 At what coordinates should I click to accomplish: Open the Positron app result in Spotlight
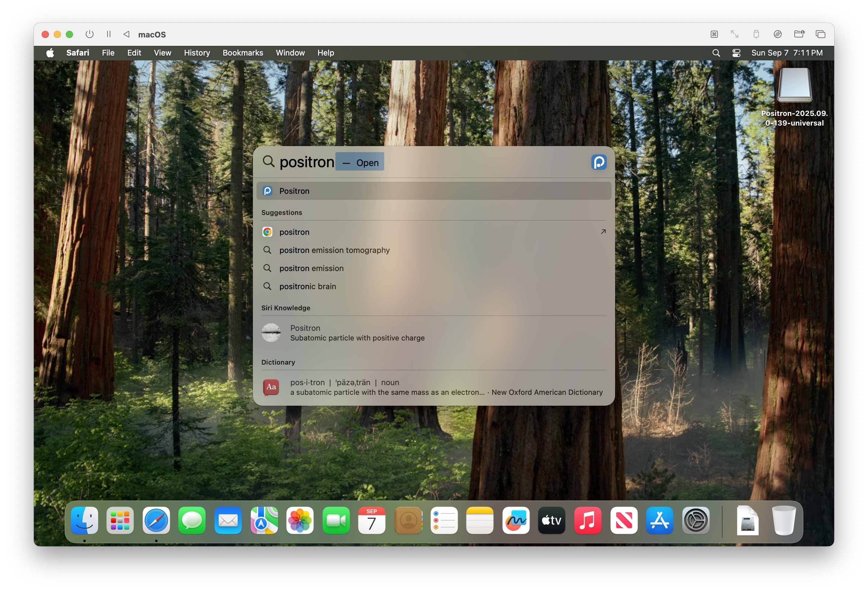pos(434,191)
